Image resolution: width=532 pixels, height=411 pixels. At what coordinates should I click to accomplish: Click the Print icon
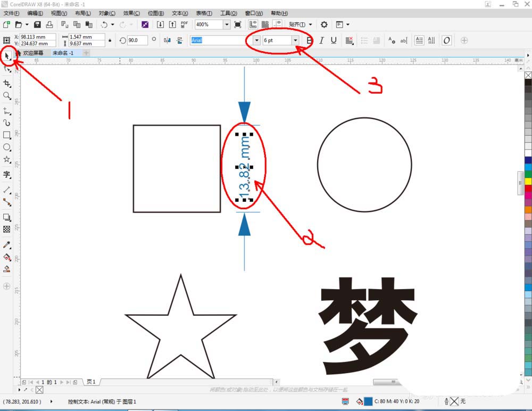(x=49, y=24)
